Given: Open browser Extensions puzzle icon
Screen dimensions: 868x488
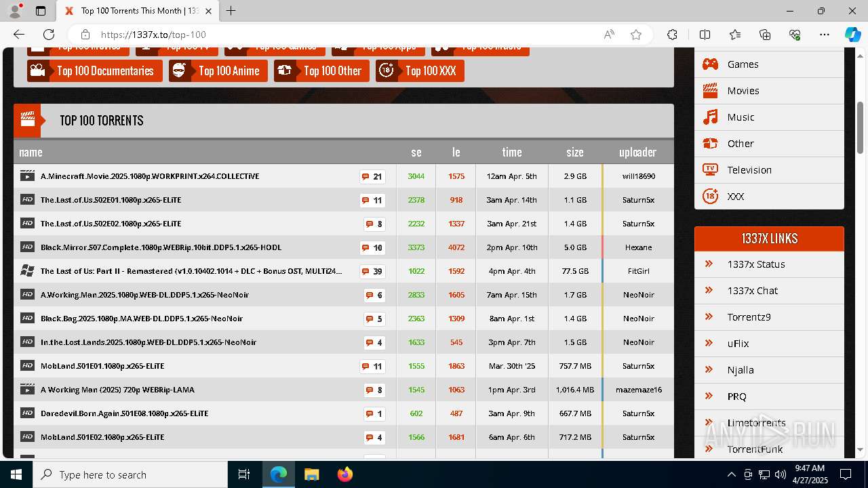Looking at the screenshot, I should (672, 35).
